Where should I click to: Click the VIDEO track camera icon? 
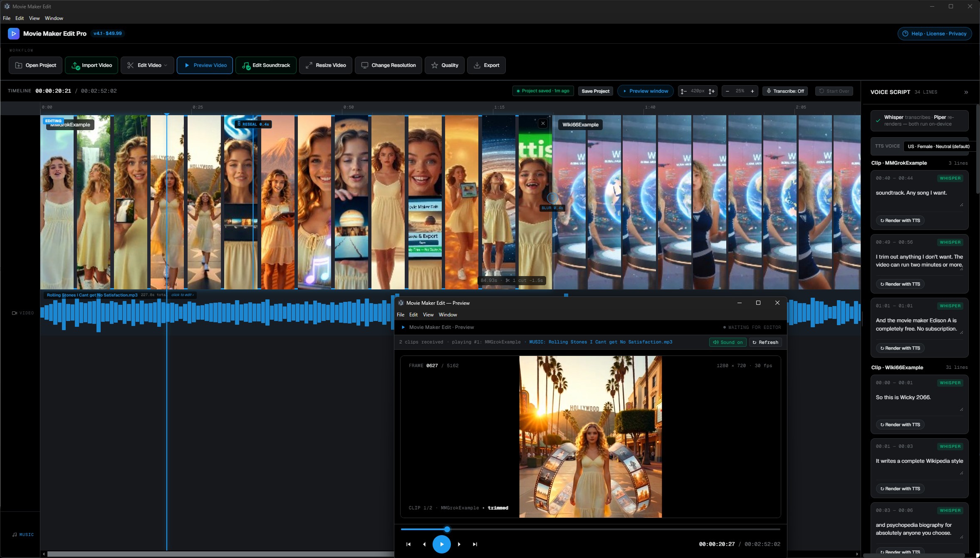(x=15, y=313)
